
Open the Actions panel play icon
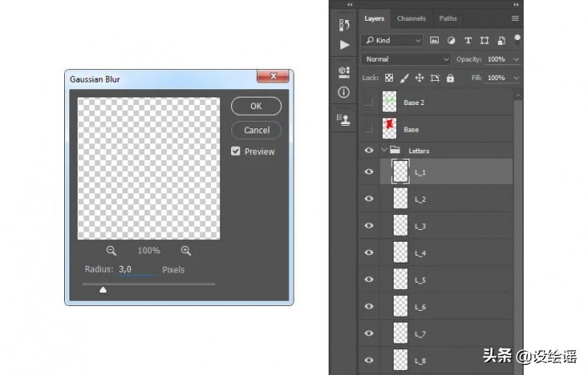coord(344,45)
